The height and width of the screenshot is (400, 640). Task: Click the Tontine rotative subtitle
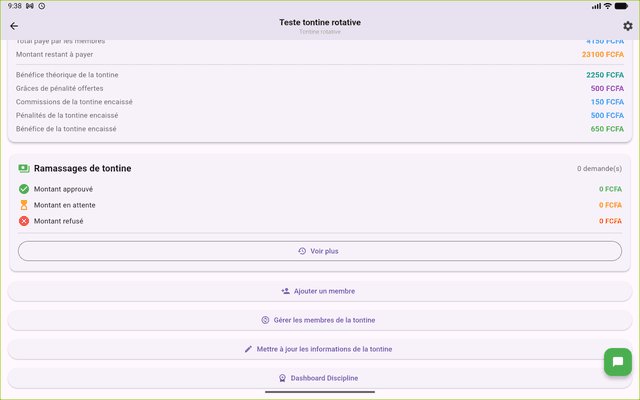[320, 32]
